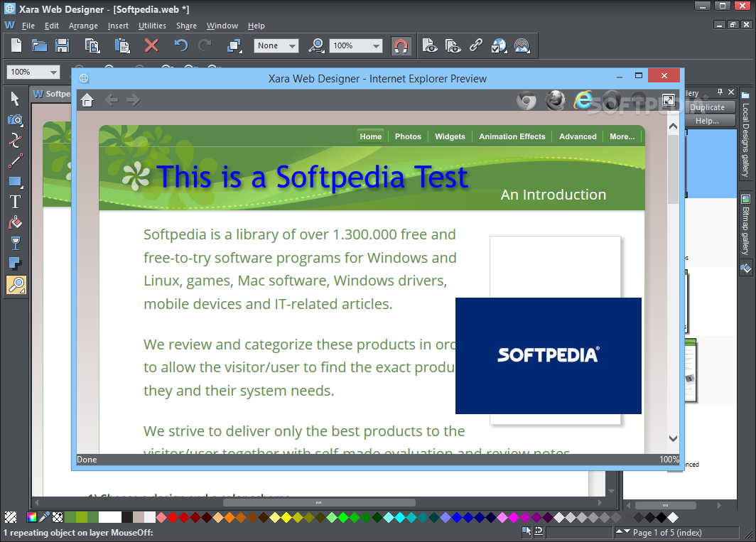Click the scroll-down arrow of the preview scrollbar
This screenshot has width=756, height=542.
673,438
